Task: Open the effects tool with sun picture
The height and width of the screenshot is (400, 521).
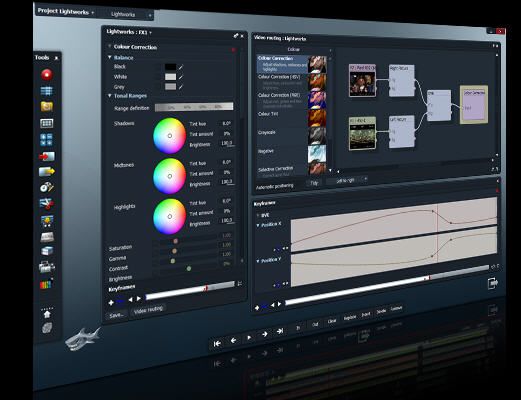Action: point(47,221)
